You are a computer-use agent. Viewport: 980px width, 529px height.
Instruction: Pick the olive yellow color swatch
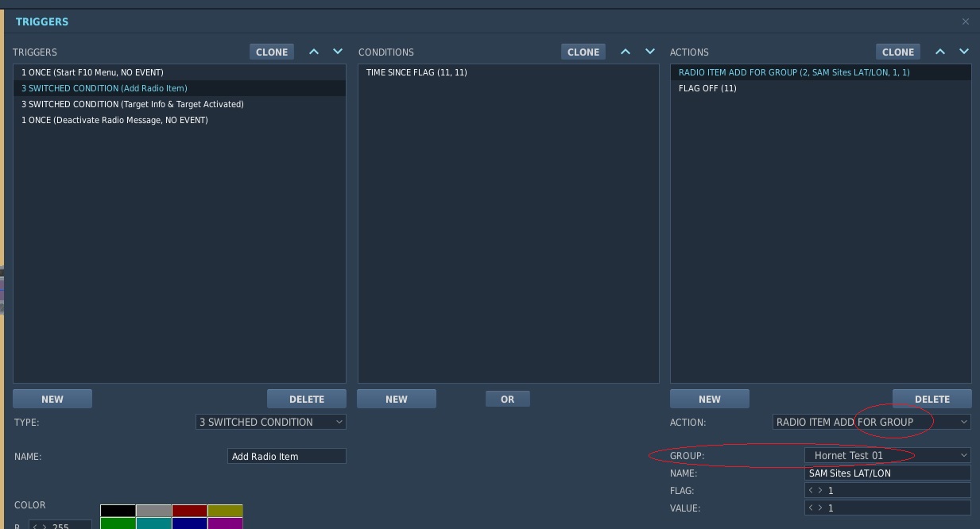[225, 511]
